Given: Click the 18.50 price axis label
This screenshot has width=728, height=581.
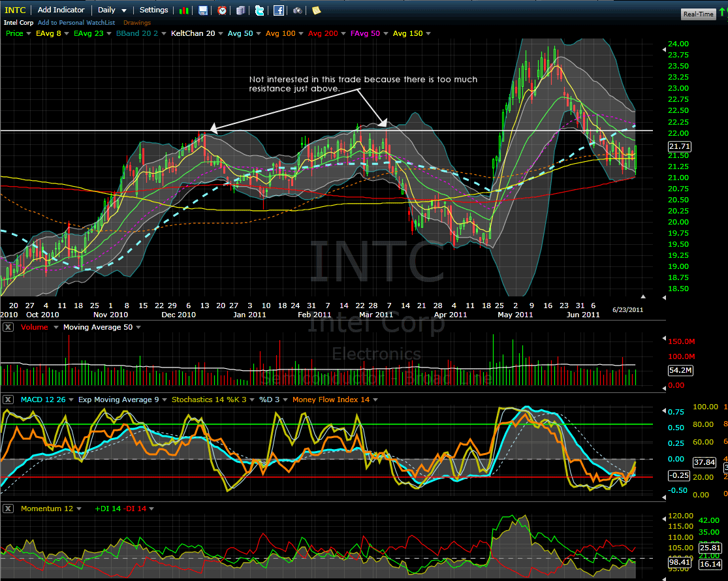Looking at the screenshot, I should (x=678, y=289).
